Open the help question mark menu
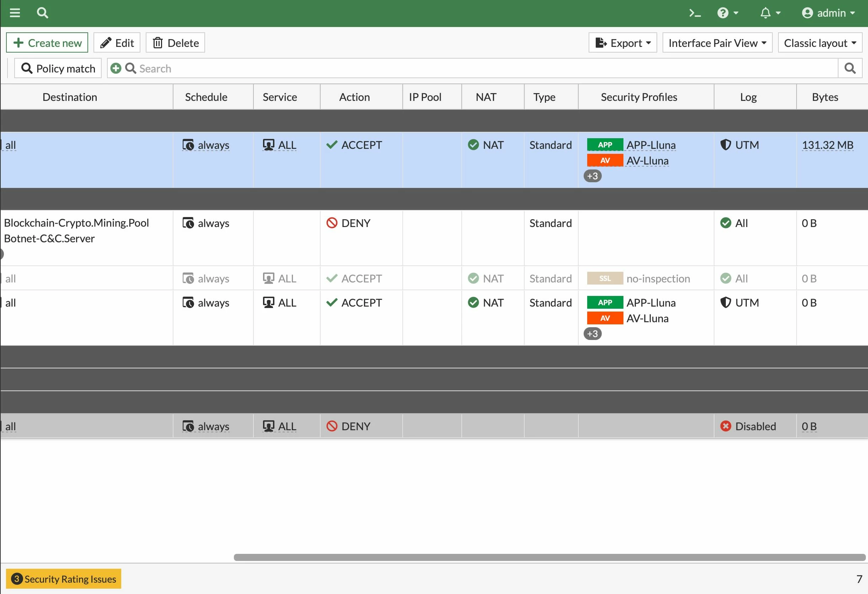This screenshot has height=594, width=868. [x=728, y=13]
